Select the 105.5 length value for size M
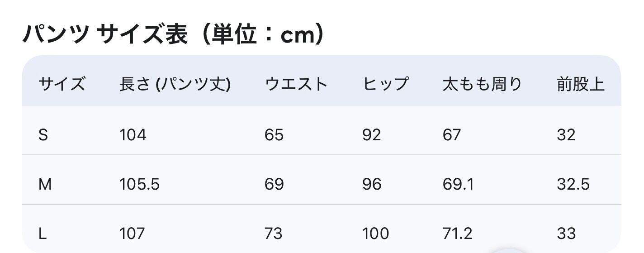The width and height of the screenshot is (644, 253). pos(139,184)
